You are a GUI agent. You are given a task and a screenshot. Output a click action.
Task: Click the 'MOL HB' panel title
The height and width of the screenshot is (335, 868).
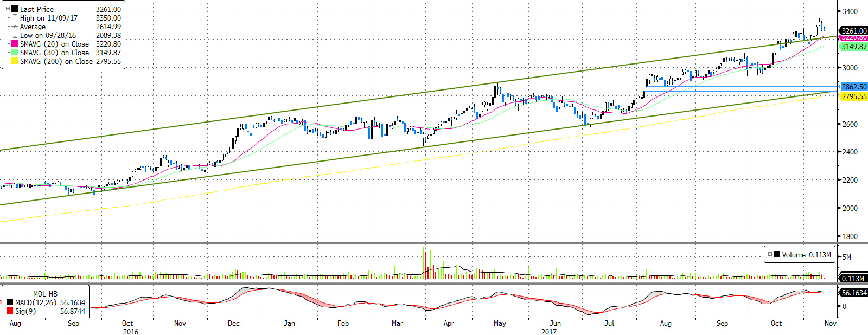point(45,294)
